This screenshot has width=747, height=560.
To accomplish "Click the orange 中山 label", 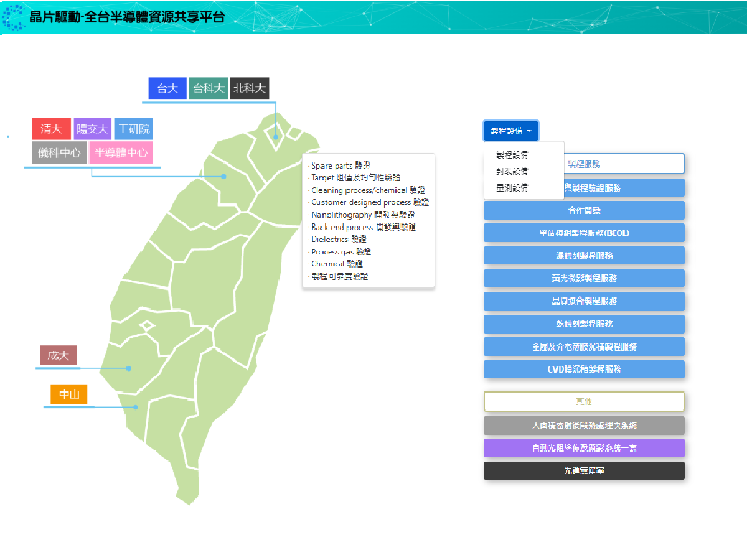I will [69, 394].
